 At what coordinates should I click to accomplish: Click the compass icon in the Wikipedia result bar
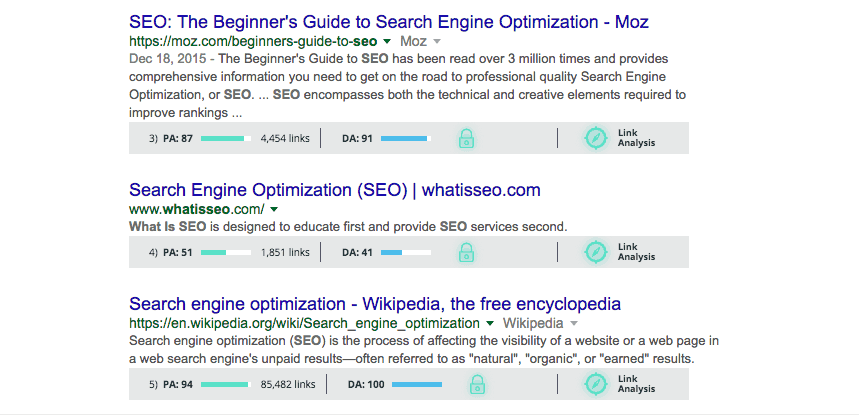pyautogui.click(x=596, y=384)
